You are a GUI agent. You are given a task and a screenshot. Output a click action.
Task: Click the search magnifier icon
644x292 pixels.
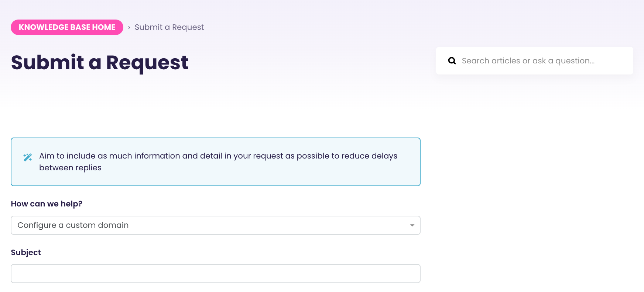pyautogui.click(x=452, y=61)
